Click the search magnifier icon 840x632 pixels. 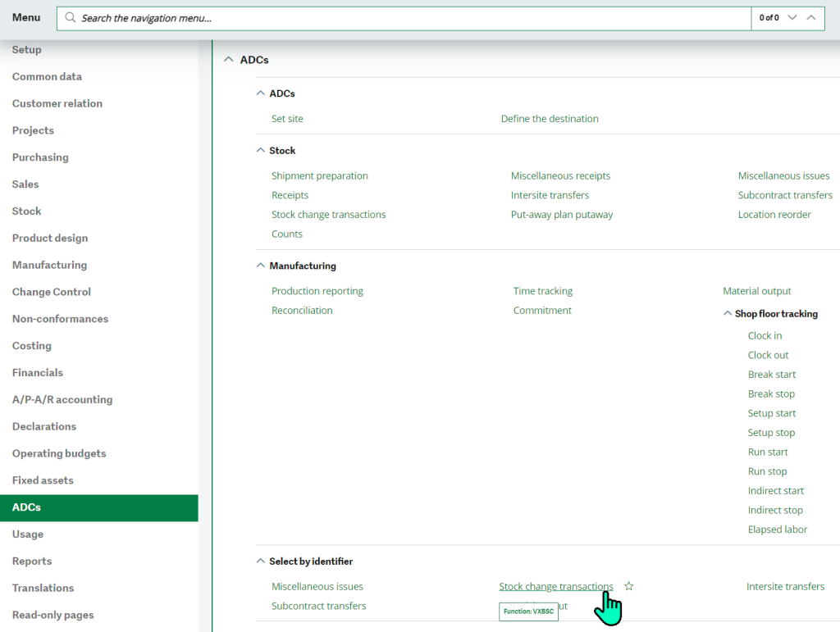pyautogui.click(x=71, y=18)
